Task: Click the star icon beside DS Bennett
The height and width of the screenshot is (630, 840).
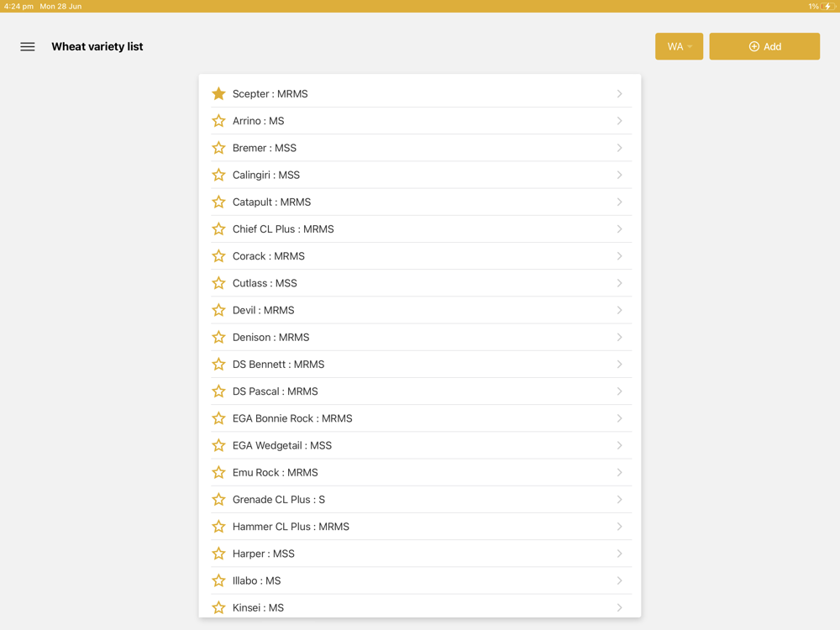Action: click(218, 365)
